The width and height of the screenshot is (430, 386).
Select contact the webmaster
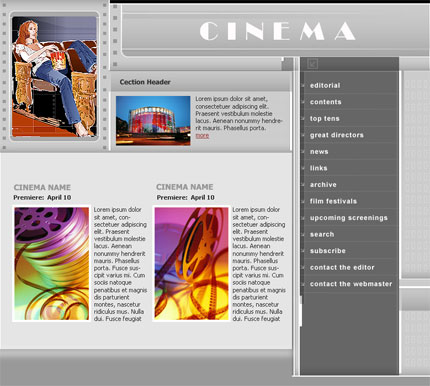(x=351, y=284)
